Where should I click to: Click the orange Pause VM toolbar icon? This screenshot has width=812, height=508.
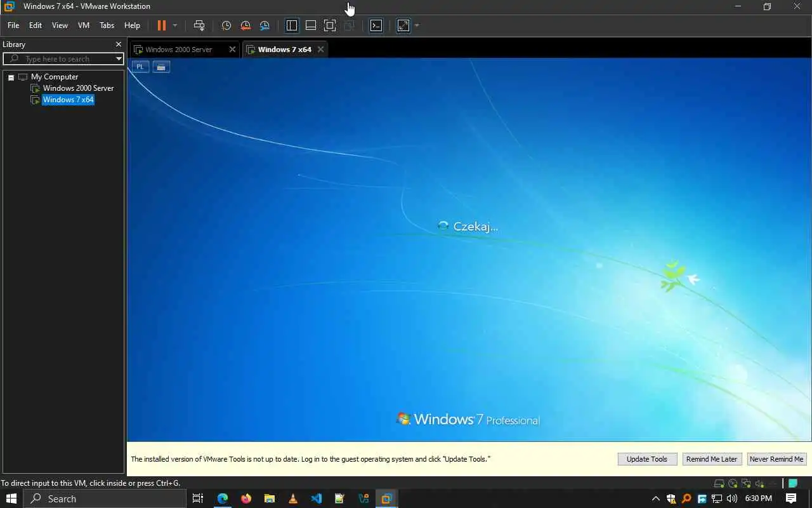(x=161, y=25)
